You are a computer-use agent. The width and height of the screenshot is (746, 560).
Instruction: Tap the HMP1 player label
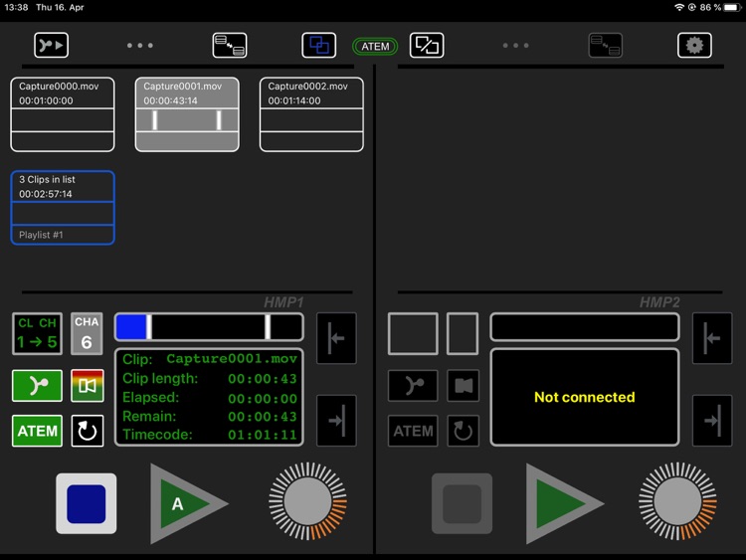[x=283, y=302]
